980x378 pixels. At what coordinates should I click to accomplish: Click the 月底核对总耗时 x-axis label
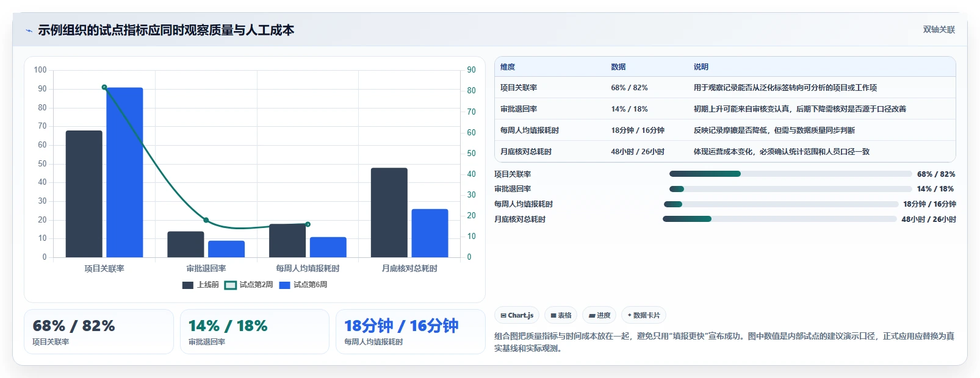pyautogui.click(x=409, y=268)
